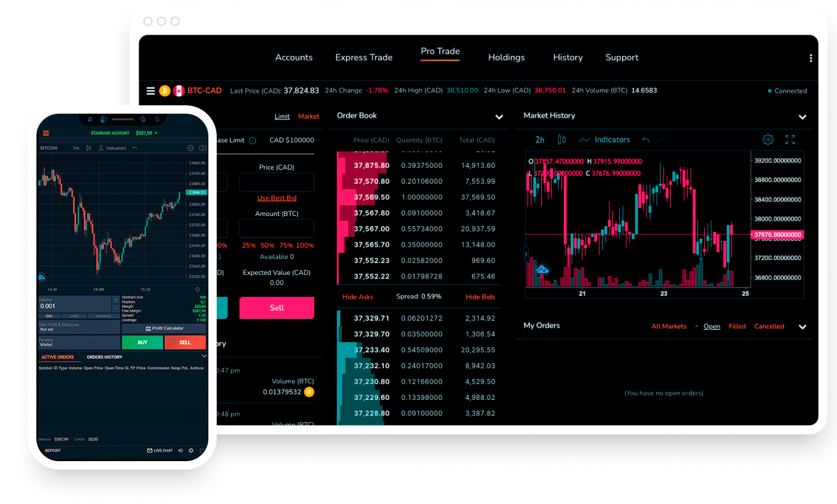The width and height of the screenshot is (837, 504).
Task: Switch to Orders History tab on phone
Action: (x=104, y=357)
